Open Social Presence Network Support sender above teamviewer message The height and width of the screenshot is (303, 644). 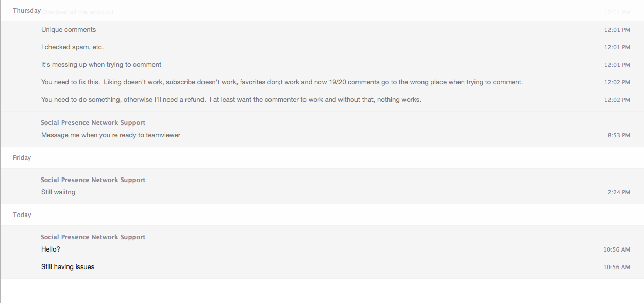click(93, 123)
